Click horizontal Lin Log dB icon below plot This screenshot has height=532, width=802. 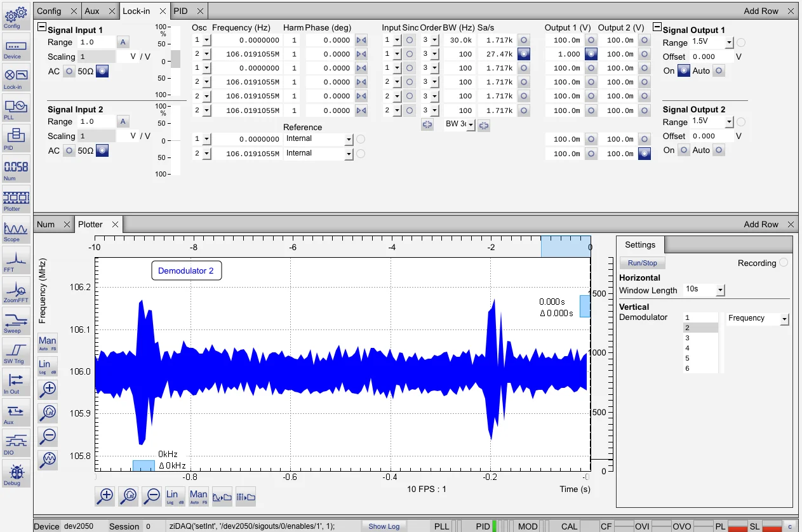174,496
